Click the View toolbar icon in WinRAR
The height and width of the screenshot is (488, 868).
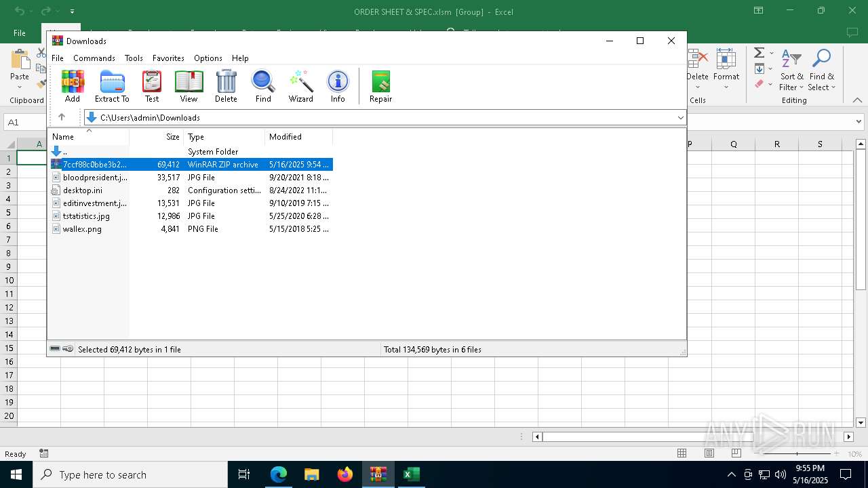(189, 86)
